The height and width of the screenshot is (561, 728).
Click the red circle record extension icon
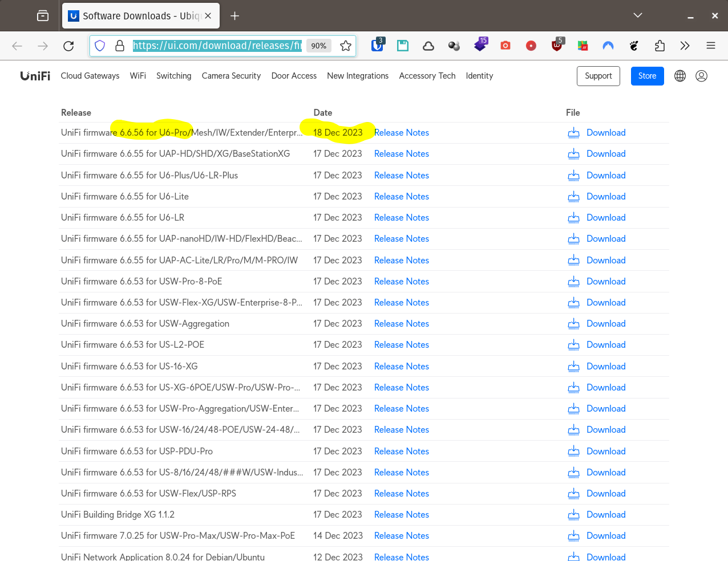[531, 46]
